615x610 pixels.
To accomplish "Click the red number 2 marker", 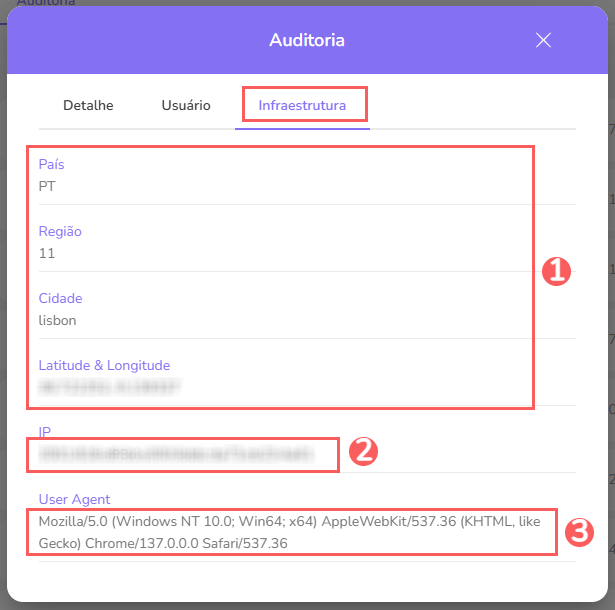I will [362, 452].
